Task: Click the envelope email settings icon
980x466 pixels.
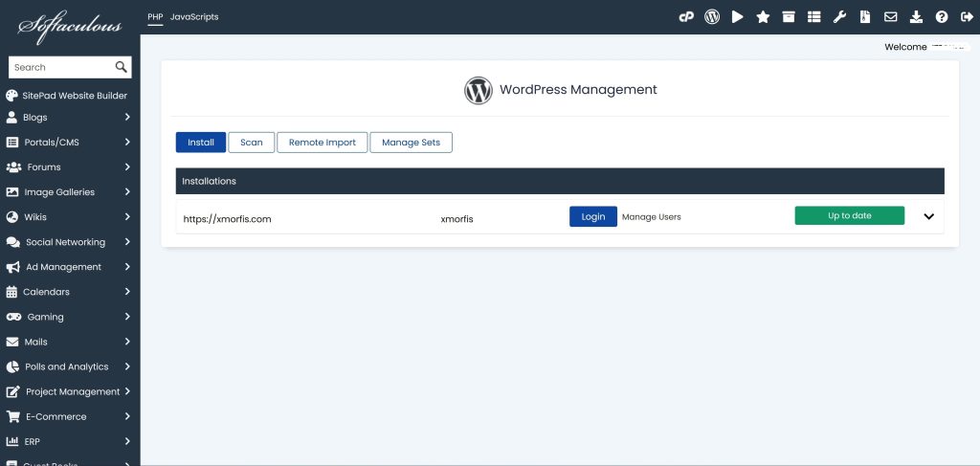Action: tap(891, 17)
